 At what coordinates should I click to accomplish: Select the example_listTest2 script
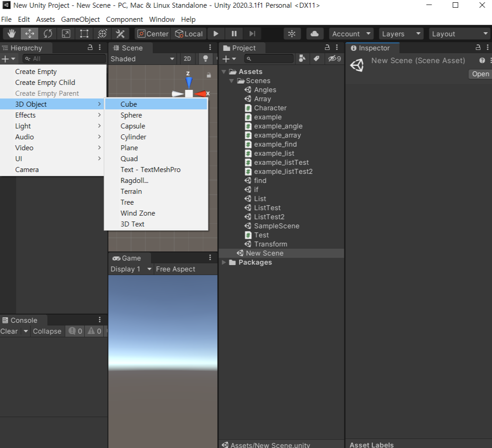point(278,172)
